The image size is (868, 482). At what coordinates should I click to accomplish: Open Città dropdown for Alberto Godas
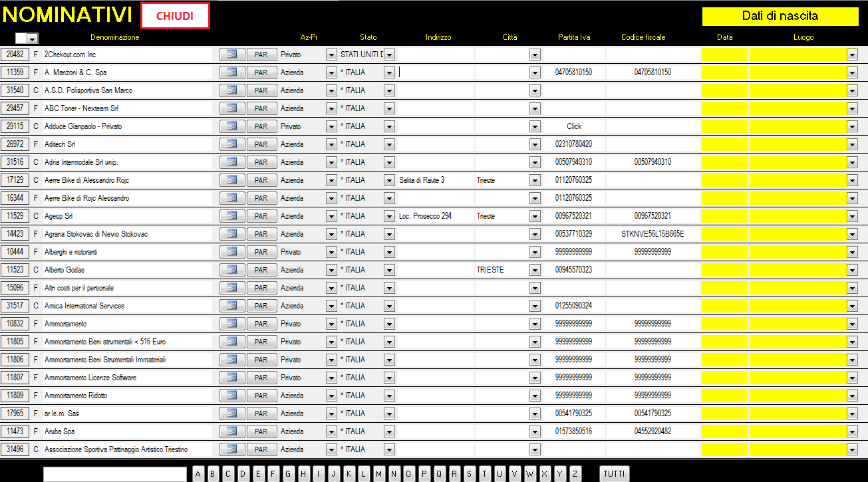(535, 270)
